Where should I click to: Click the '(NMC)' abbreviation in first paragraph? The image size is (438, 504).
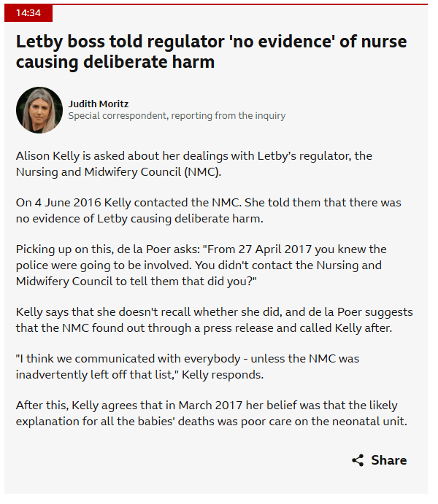pyautogui.click(x=202, y=172)
